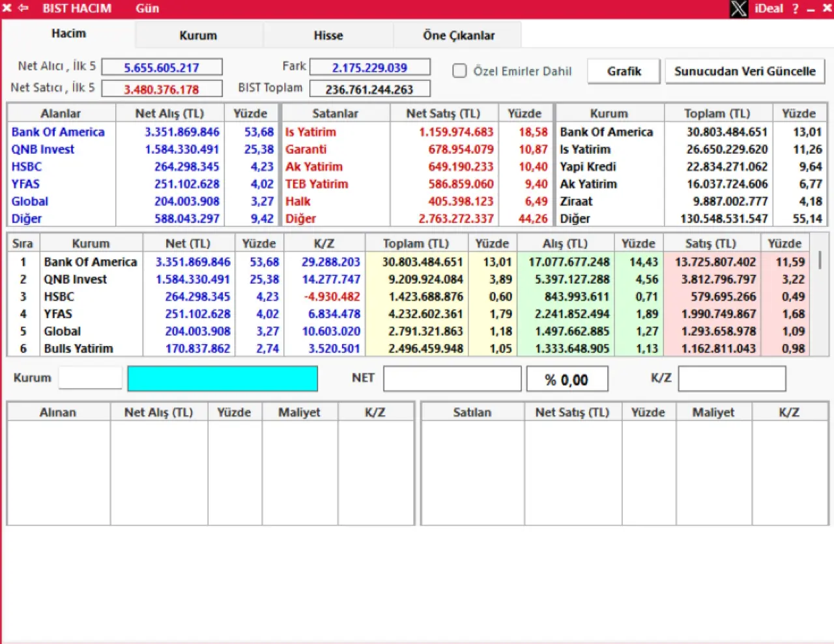Click the NET input field
834x644 pixels.
click(452, 379)
